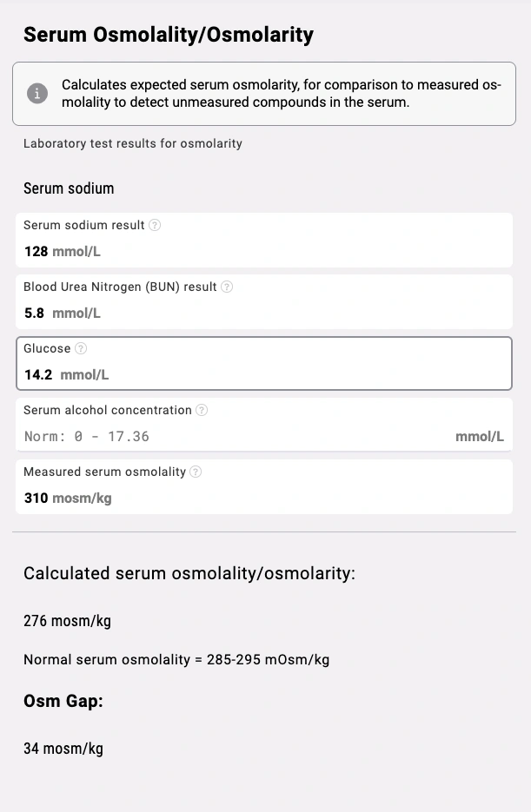
Task: Select the Serum sodium value 128
Action: coord(36,251)
